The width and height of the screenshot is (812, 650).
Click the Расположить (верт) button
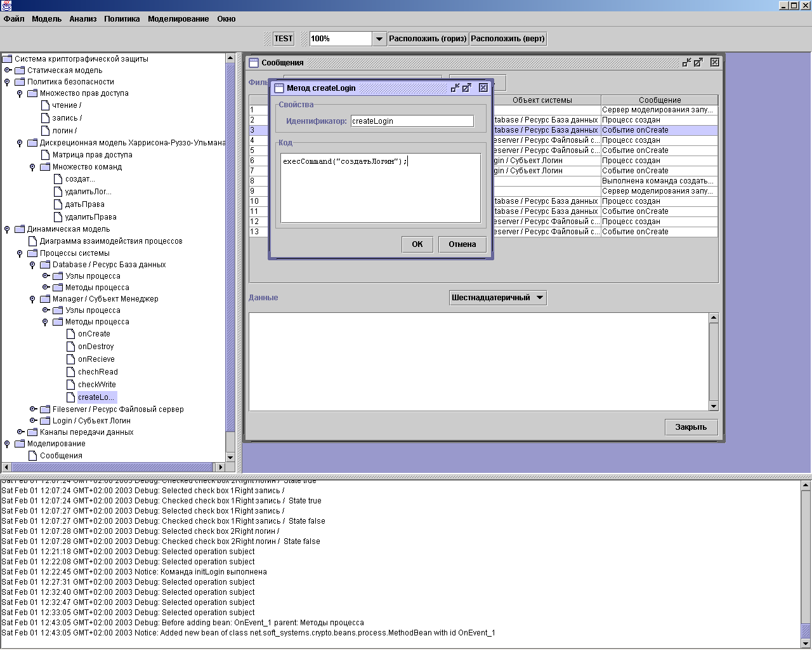pyautogui.click(x=507, y=39)
